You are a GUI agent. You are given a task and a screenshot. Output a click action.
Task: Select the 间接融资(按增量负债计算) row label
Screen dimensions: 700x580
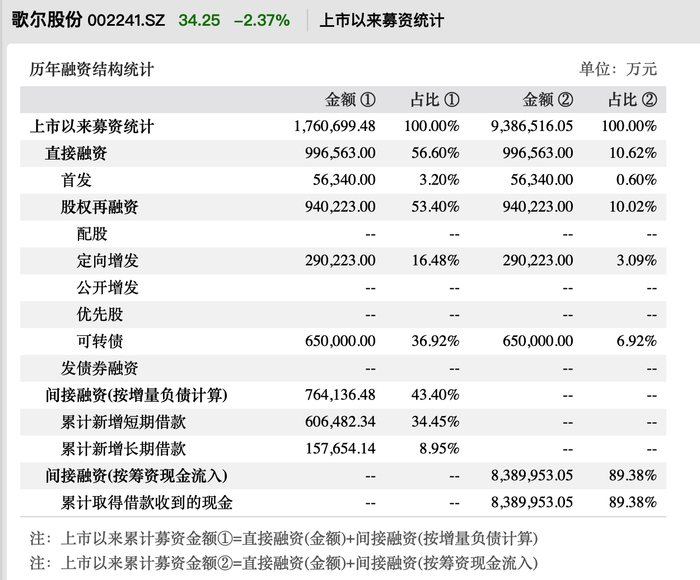tap(136, 395)
